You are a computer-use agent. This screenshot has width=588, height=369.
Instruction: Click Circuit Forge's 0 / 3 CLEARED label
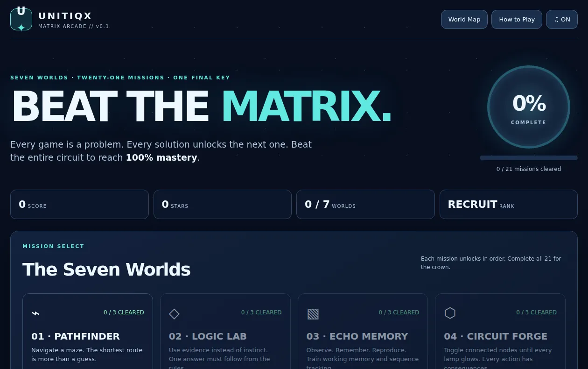[536, 312]
